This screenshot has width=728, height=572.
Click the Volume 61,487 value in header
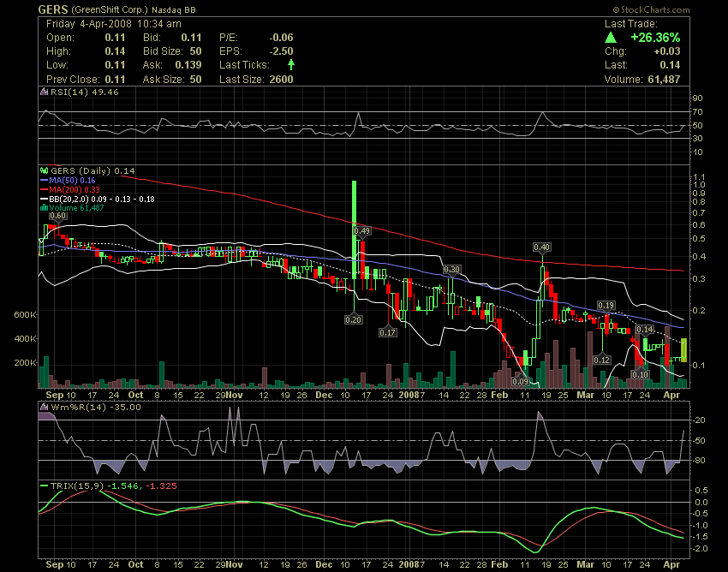tap(664, 80)
